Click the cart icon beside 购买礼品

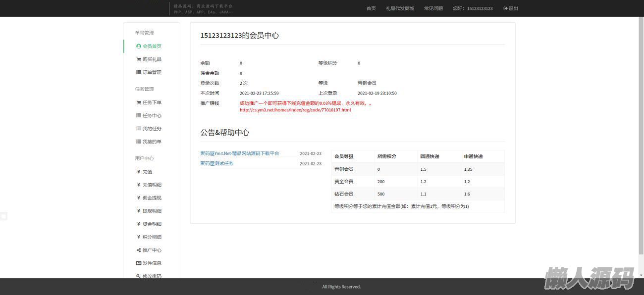pyautogui.click(x=139, y=59)
